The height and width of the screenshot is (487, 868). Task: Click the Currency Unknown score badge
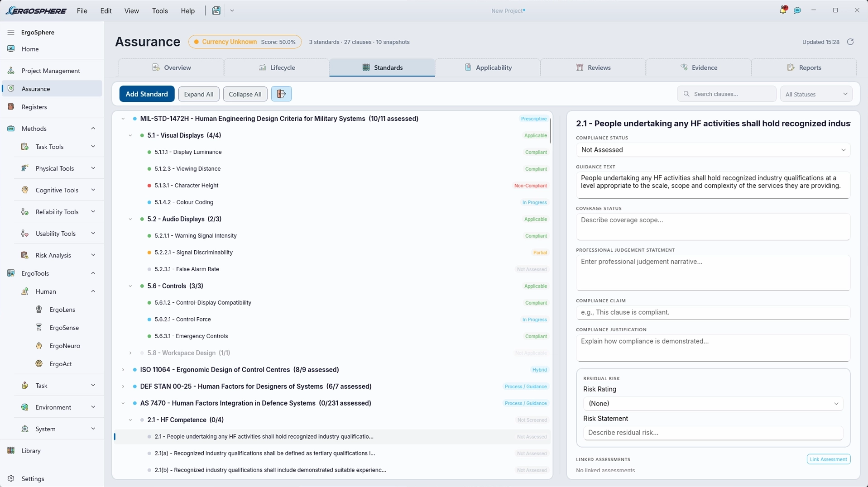click(x=245, y=42)
